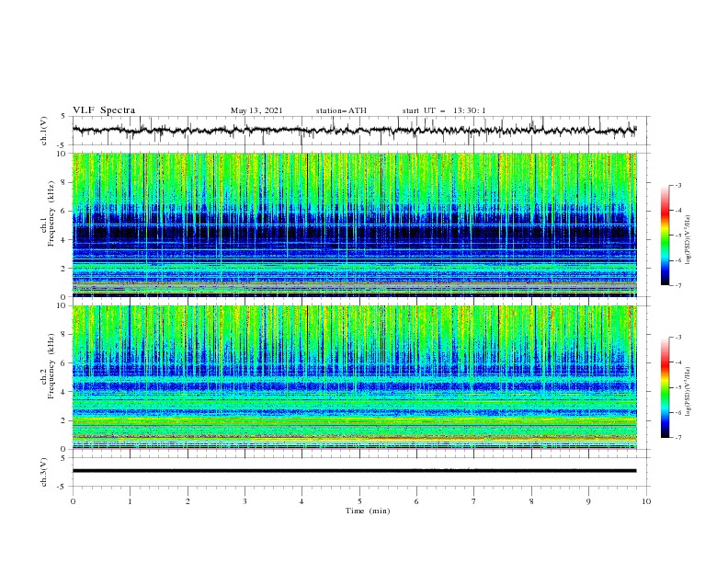Click the "8" label on the time axis

(x=531, y=501)
